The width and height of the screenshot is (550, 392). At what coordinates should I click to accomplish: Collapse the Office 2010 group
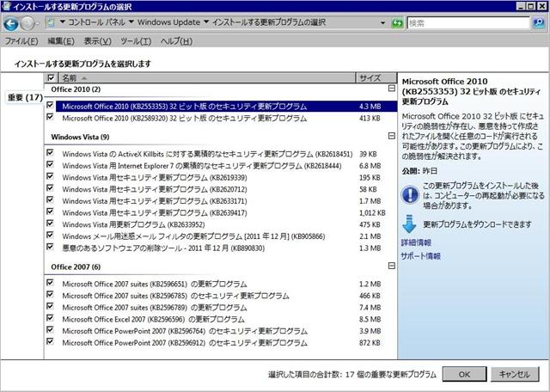pyautogui.click(x=392, y=89)
